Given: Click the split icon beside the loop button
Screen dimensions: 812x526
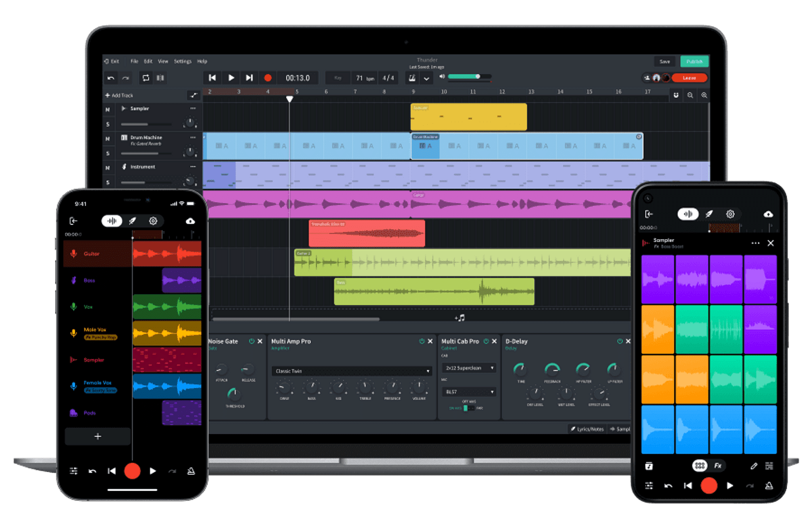Looking at the screenshot, I should click(160, 78).
